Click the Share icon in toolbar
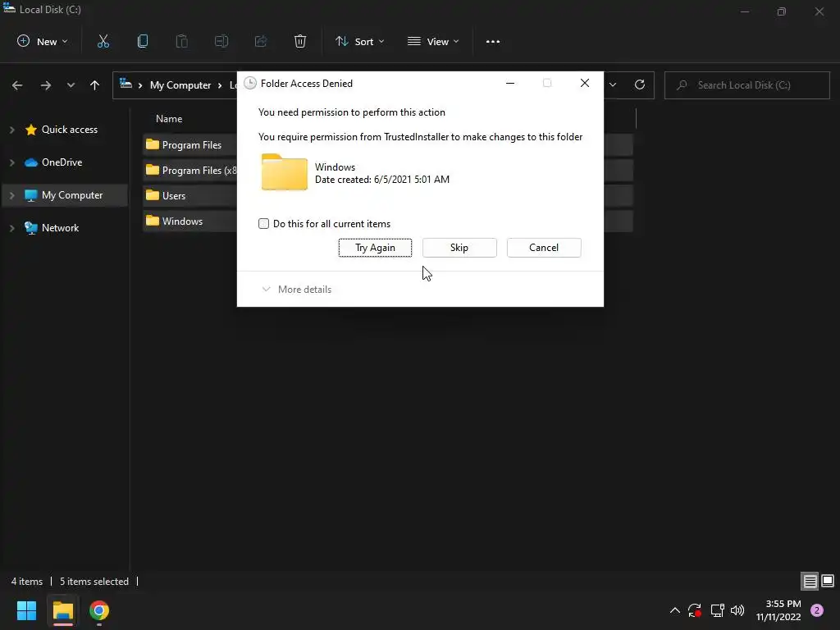Viewport: 840px width, 630px height. 261,41
